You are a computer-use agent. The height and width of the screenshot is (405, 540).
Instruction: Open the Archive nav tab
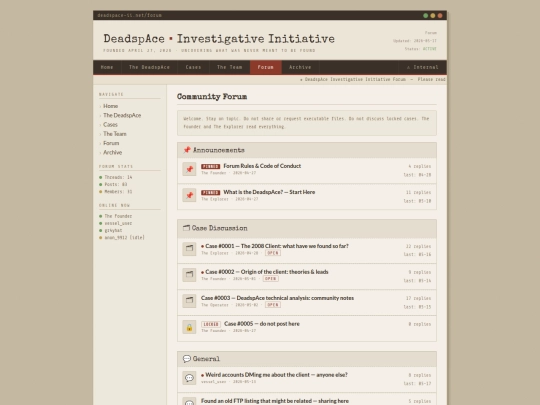(x=300, y=67)
